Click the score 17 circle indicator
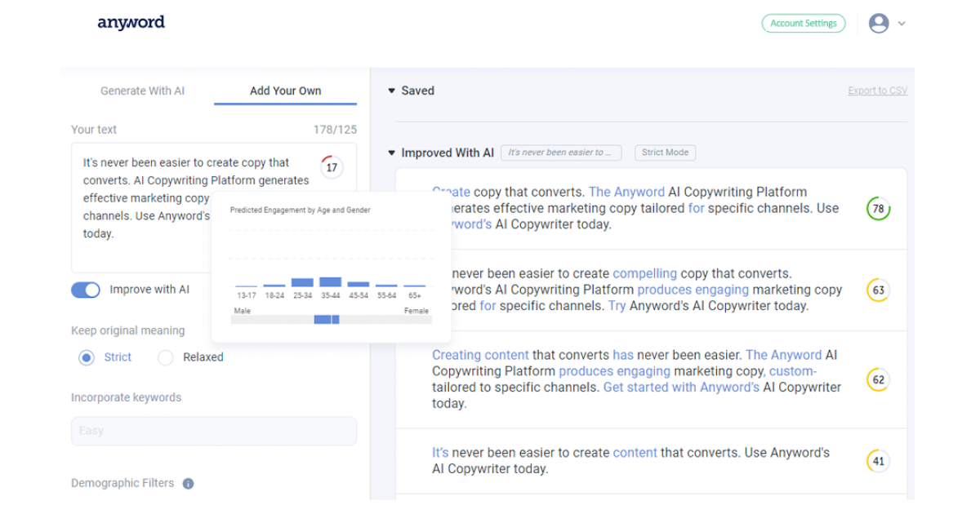The width and height of the screenshot is (980, 514). click(332, 167)
